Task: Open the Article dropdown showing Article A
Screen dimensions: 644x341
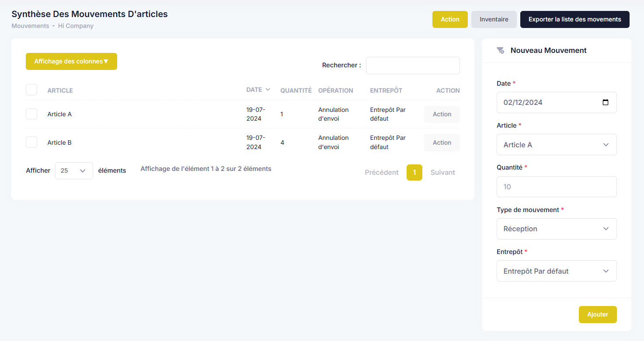Action: point(557,145)
